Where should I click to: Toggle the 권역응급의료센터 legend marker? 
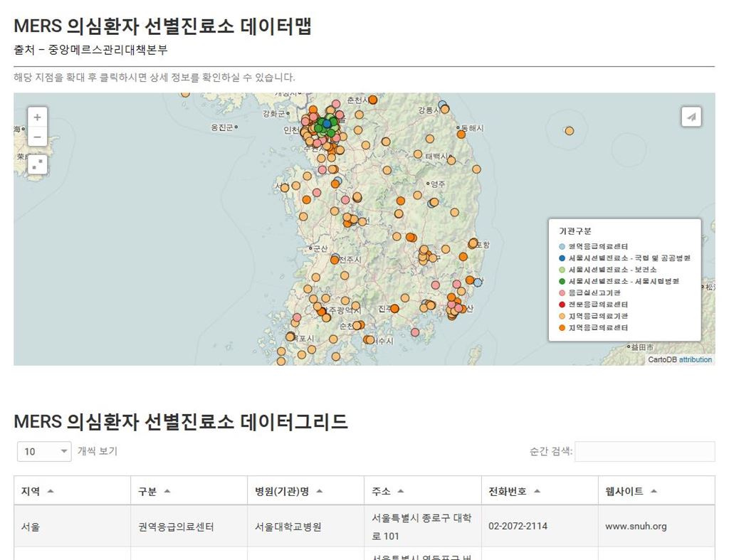pyautogui.click(x=562, y=245)
